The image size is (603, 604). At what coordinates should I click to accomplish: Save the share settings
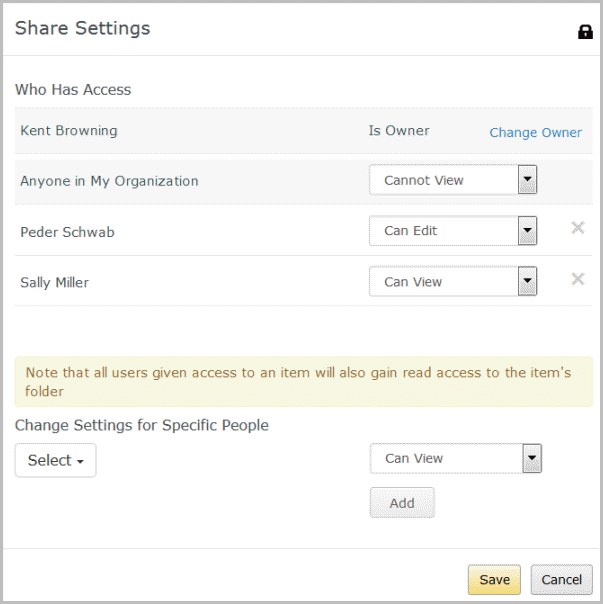pos(494,579)
